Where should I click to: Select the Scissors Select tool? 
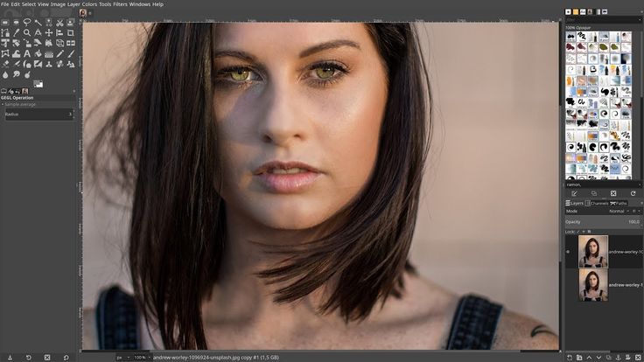59,23
